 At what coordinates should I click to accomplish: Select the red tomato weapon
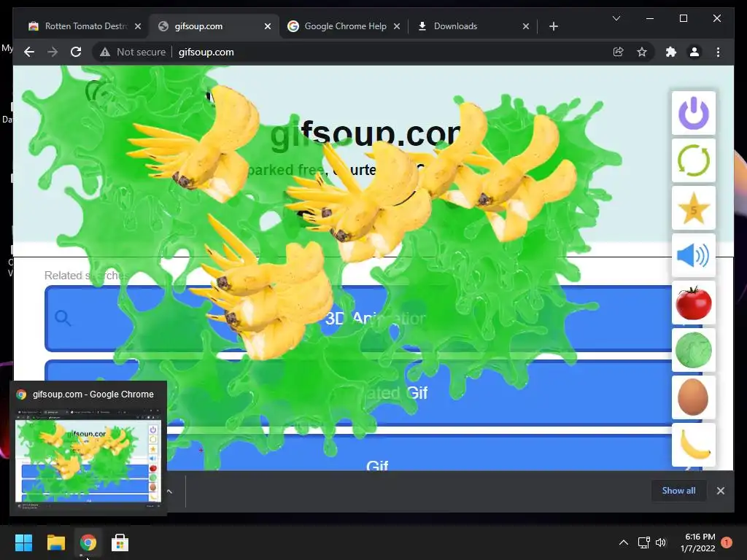pos(694,303)
